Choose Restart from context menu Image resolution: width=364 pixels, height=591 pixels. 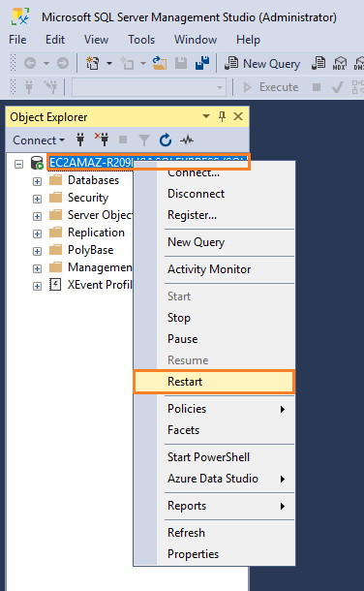coord(214,382)
